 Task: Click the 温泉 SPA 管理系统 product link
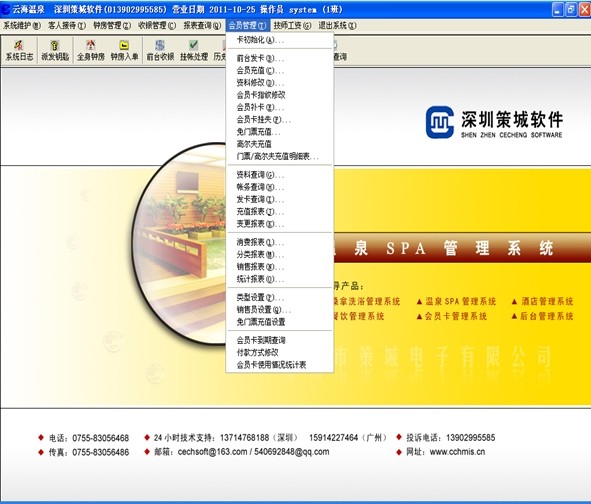click(x=456, y=301)
